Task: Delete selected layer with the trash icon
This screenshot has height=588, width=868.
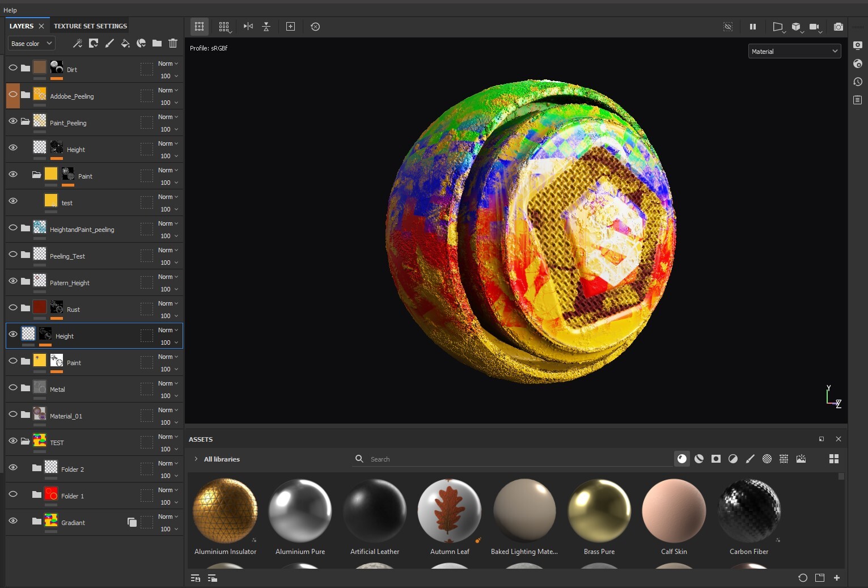Action: [173, 43]
